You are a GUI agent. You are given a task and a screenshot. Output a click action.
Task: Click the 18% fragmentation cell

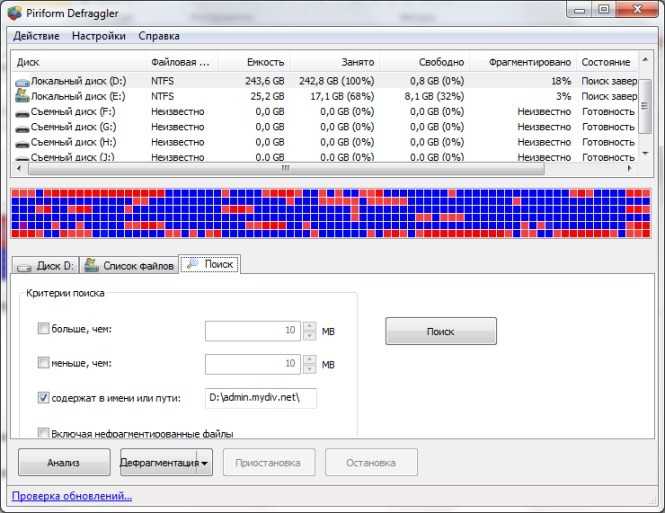click(x=561, y=81)
